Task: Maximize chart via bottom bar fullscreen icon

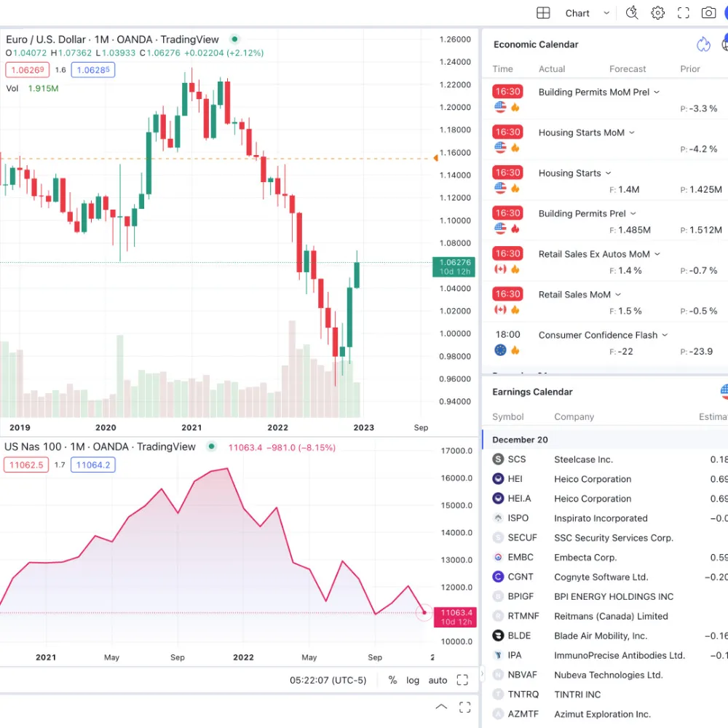Action: pos(462,680)
